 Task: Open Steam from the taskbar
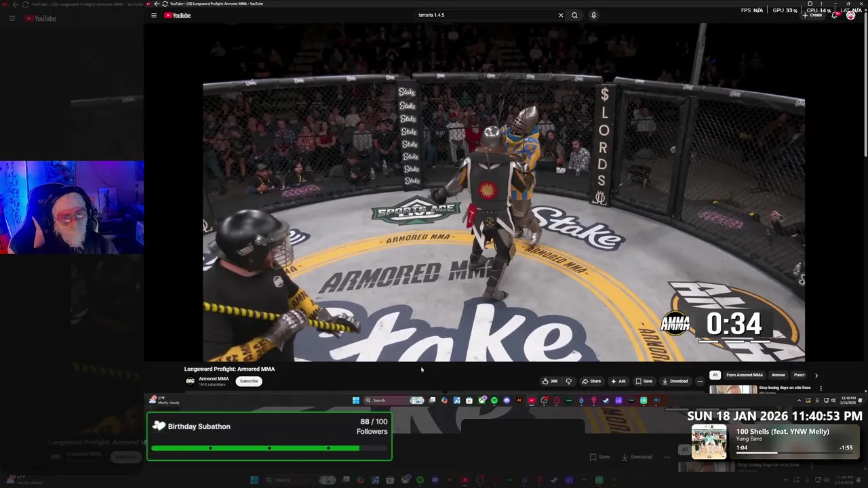click(x=606, y=400)
